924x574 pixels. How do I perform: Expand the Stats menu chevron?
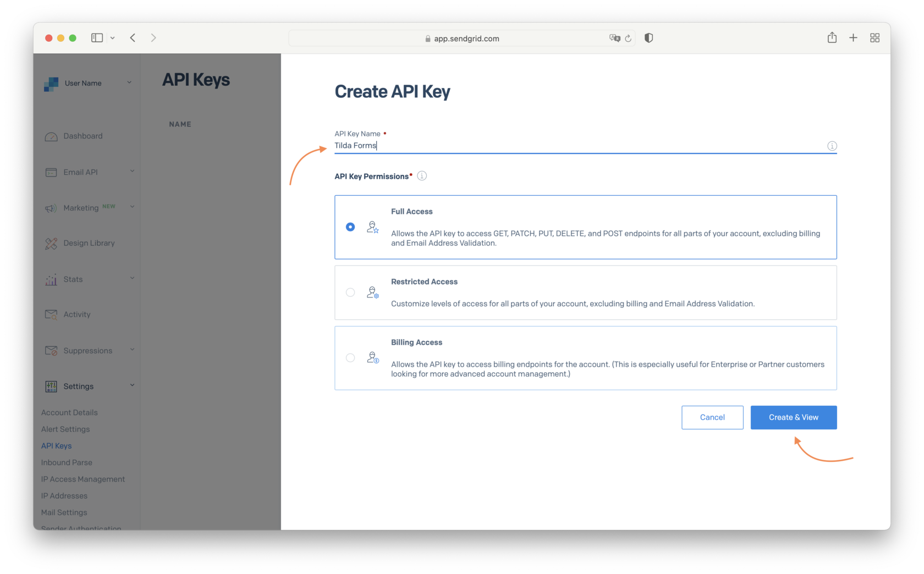132,279
